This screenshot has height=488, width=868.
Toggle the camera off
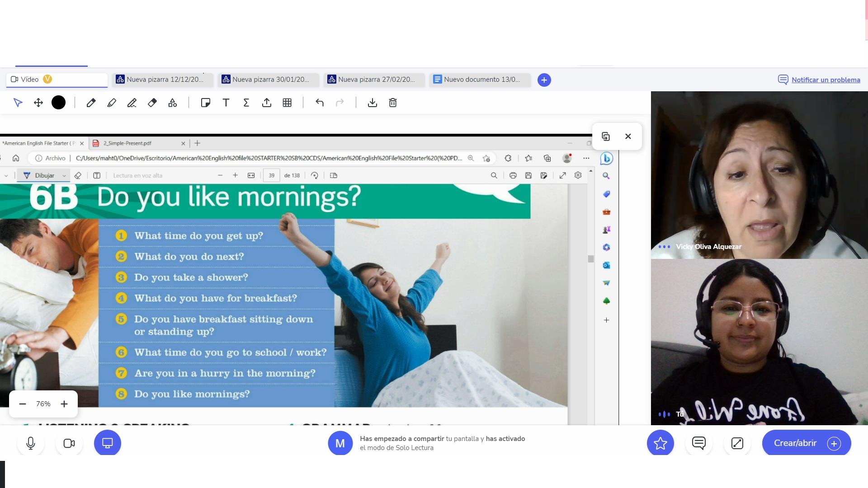pos(69,443)
